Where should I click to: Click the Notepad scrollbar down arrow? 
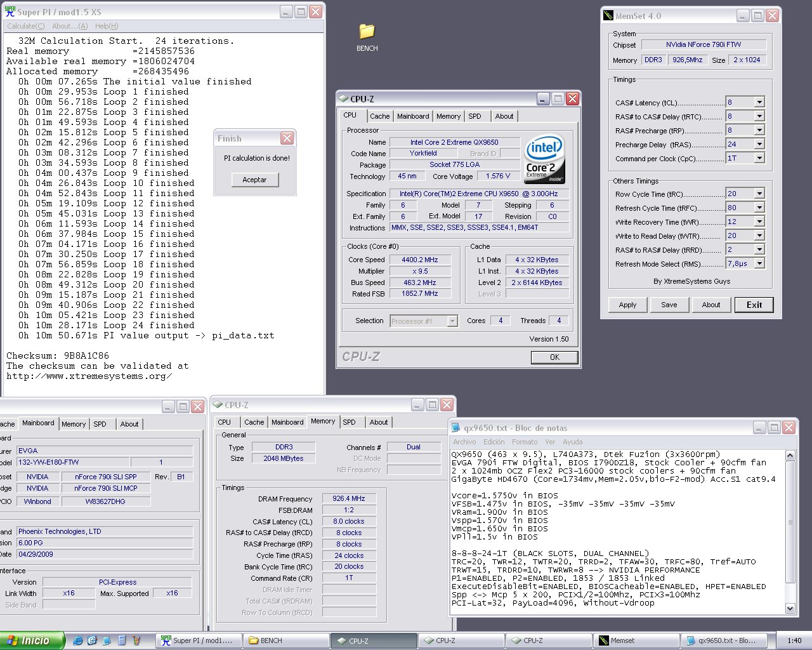point(790,608)
